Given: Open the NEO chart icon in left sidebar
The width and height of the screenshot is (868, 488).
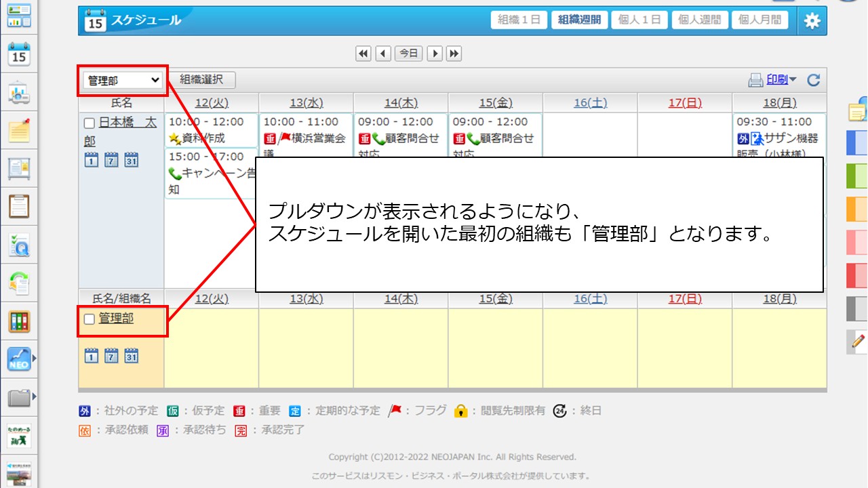Looking at the screenshot, I should click(19, 359).
